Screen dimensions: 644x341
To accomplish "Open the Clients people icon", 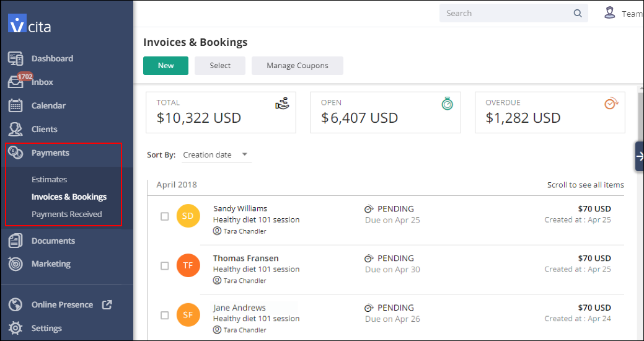I will pos(15,129).
